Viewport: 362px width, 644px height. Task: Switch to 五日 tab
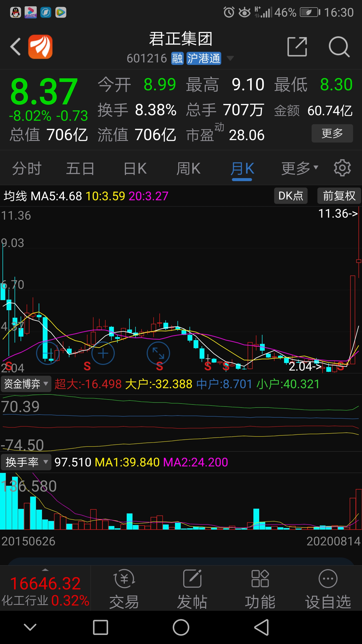(80, 168)
